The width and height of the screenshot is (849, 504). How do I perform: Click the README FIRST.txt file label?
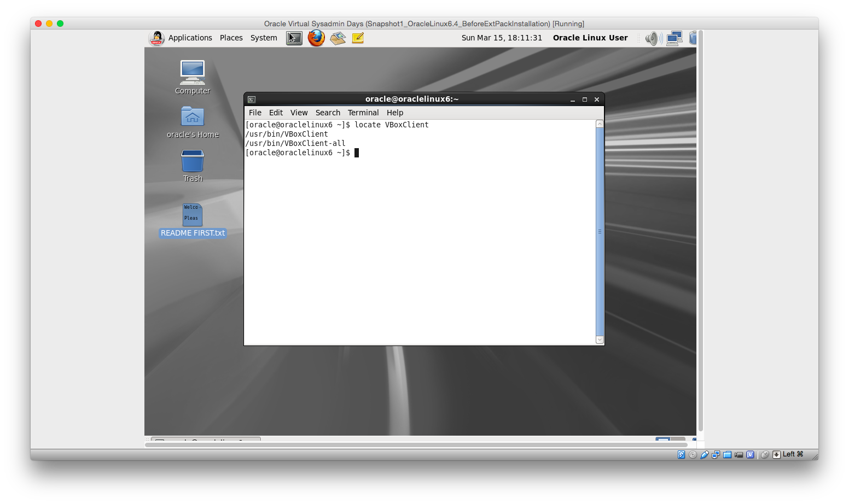193,233
